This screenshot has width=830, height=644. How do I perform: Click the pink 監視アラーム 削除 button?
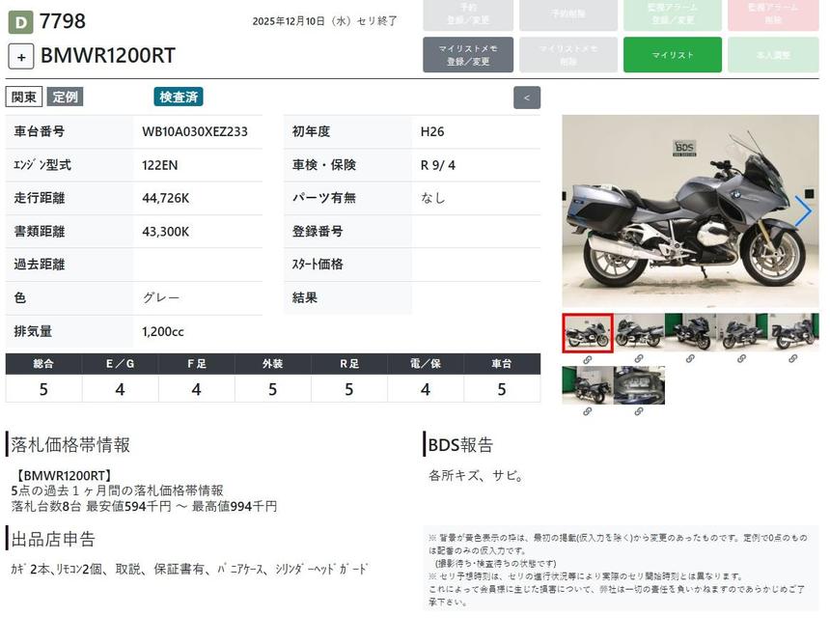[x=773, y=14]
